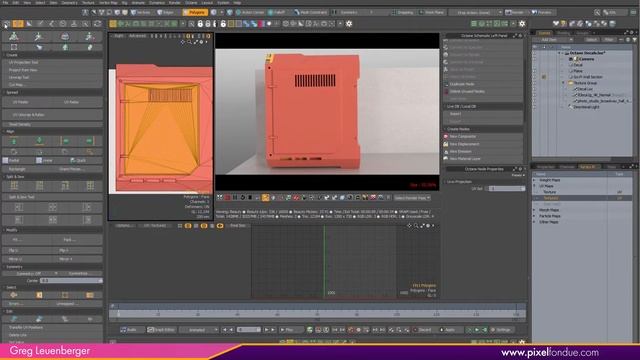640x360 pixels.
Task: Open the Select Render Pass dropdown
Action: point(412,198)
